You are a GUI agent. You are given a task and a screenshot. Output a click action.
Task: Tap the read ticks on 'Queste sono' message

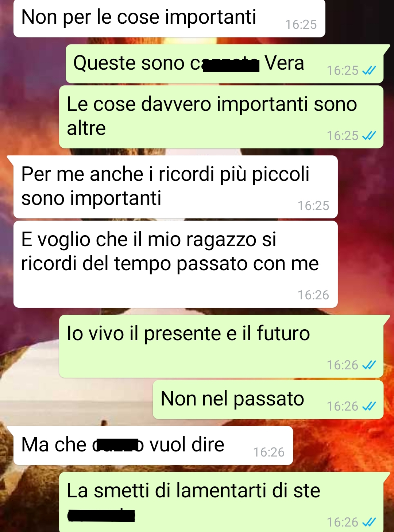click(369, 70)
